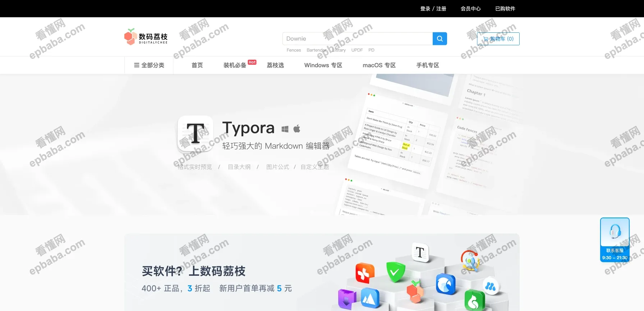Go to the 首页 tab

(x=197, y=65)
